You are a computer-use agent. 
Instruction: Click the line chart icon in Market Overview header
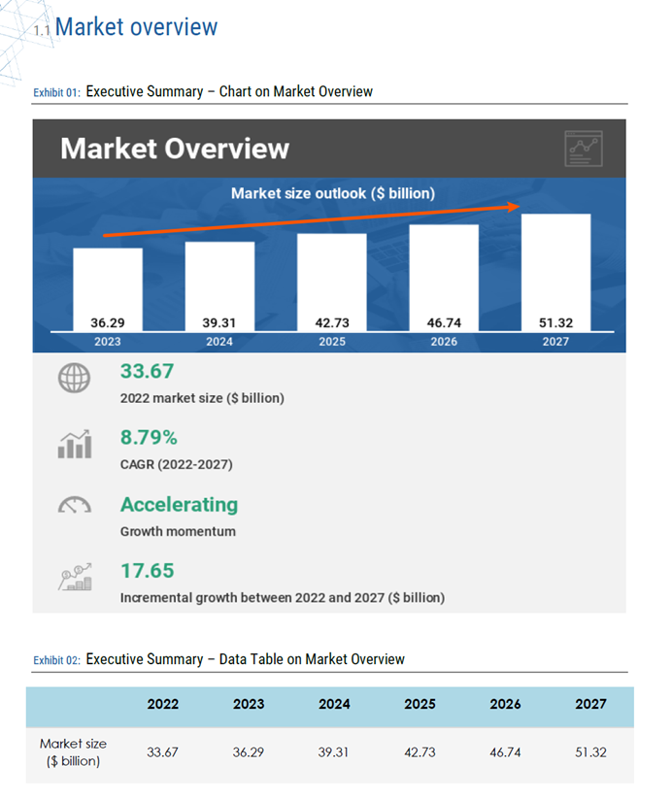(584, 149)
